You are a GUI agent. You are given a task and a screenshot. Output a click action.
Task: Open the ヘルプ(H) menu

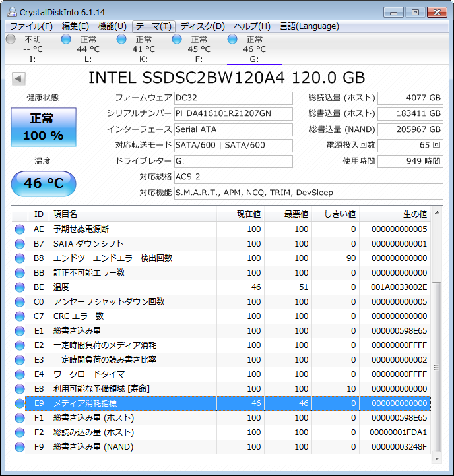coord(252,26)
